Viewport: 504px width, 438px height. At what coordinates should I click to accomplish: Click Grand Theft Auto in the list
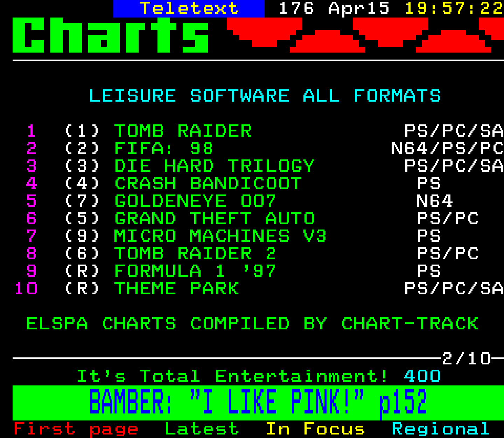pos(214,219)
